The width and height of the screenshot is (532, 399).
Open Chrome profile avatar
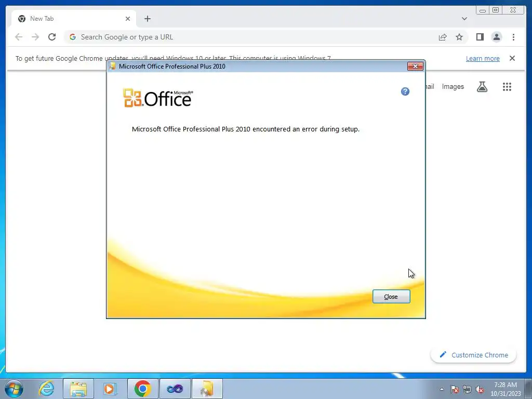click(x=496, y=37)
